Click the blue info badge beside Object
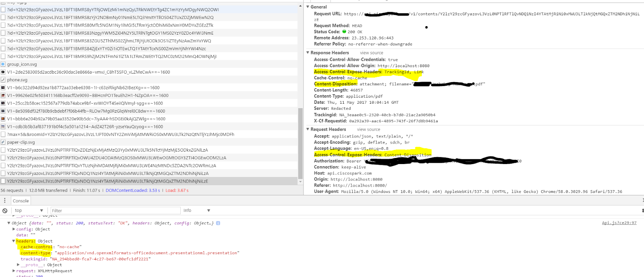Viewport: 644px width, 277px height. [218, 223]
